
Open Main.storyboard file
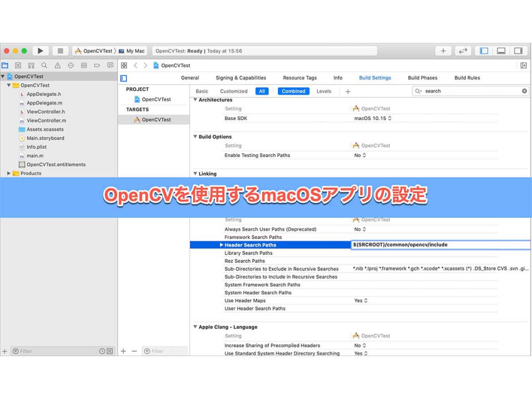[x=42, y=138]
